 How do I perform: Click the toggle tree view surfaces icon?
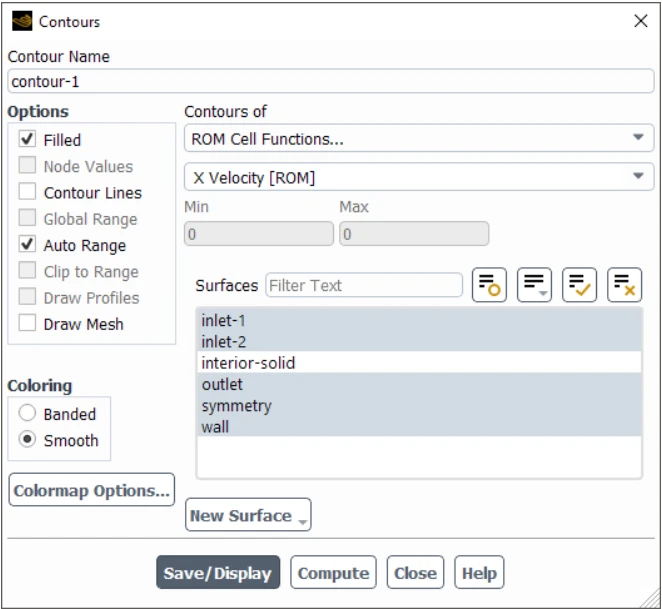point(489,286)
